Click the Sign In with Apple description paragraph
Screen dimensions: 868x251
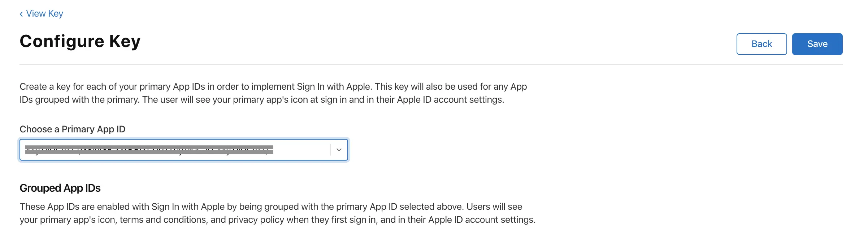(x=273, y=93)
